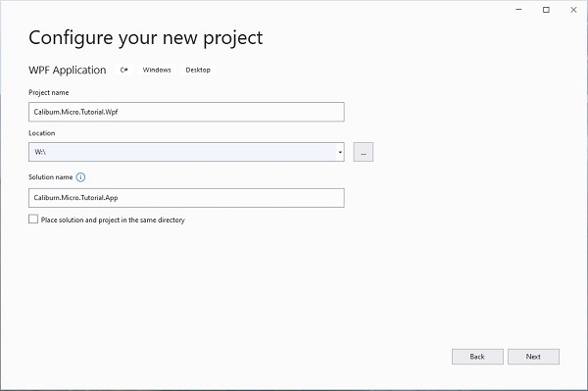Click the Project name label
The height and width of the screenshot is (391, 588).
click(x=49, y=92)
